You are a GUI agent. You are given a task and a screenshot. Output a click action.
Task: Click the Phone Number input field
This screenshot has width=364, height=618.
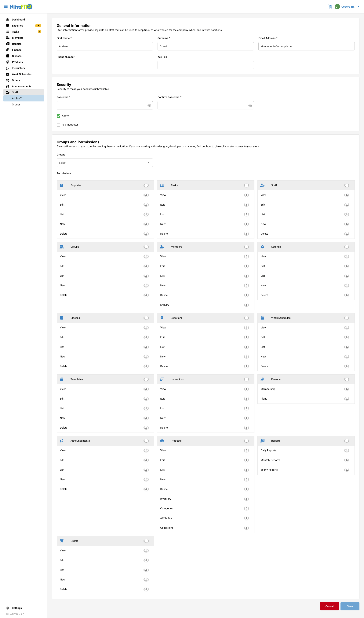tap(105, 65)
